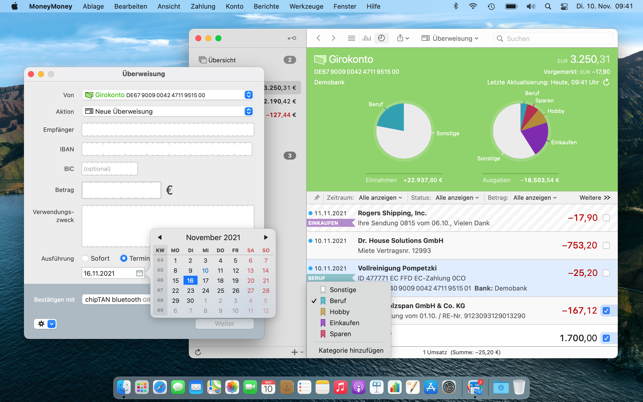Launch Safari from the Dock
The image size is (643, 402).
point(160,387)
